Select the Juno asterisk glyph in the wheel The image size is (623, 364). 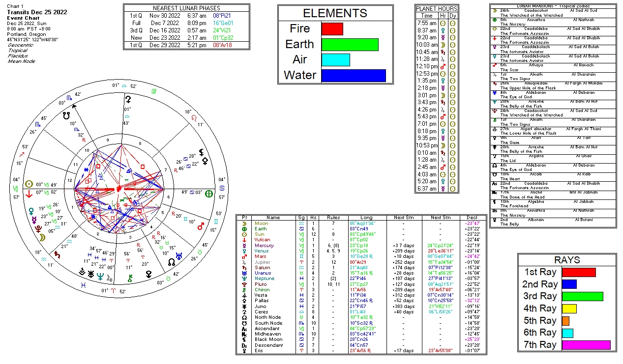tap(92, 273)
